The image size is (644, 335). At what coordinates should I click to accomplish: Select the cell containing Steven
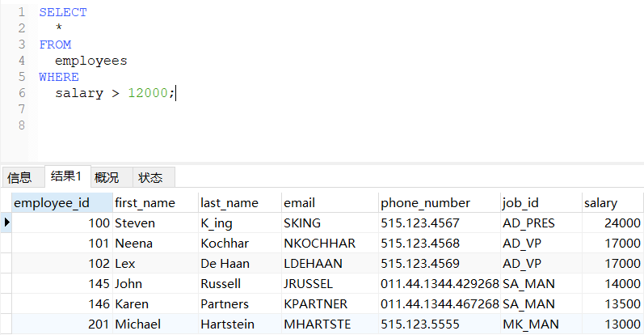(x=135, y=223)
